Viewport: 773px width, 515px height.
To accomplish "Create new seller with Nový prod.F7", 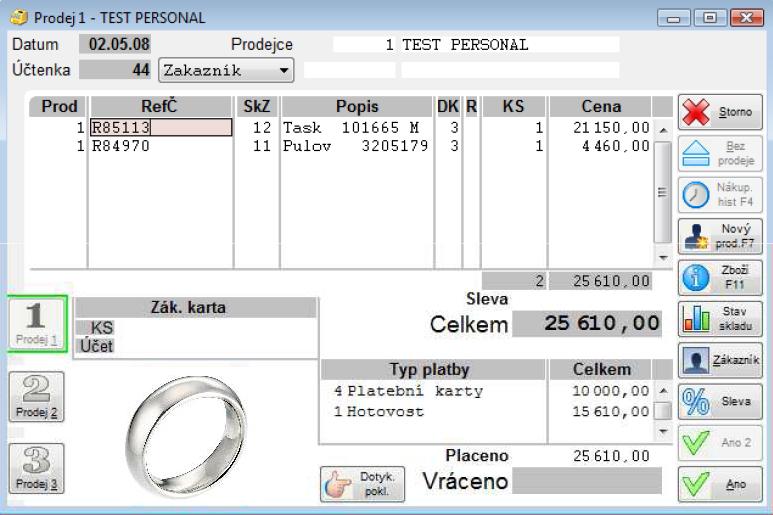I will pos(719,236).
